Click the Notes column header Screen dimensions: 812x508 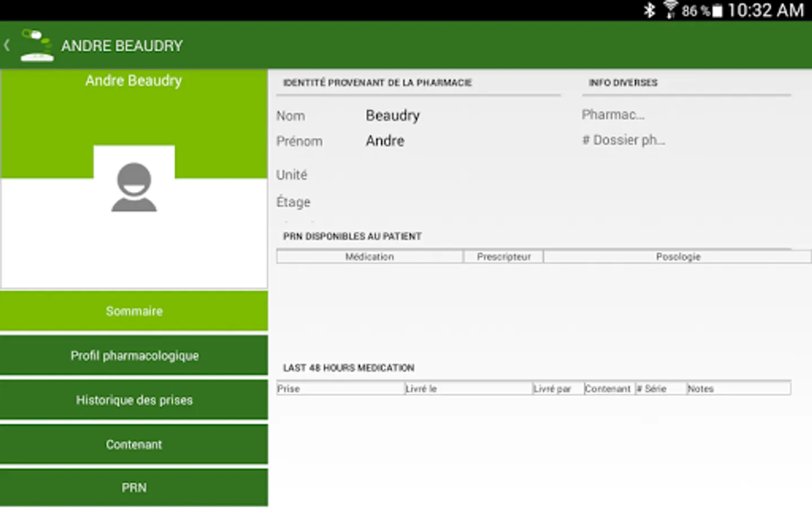click(738, 388)
